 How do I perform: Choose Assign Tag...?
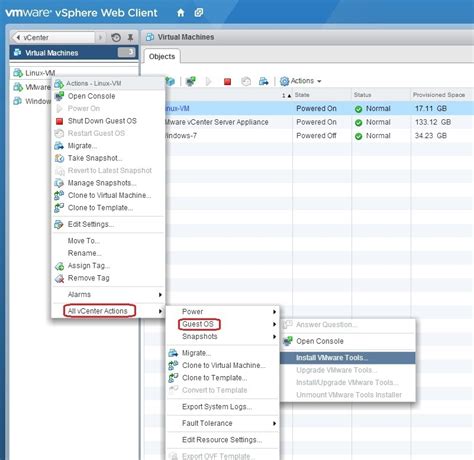89,266
